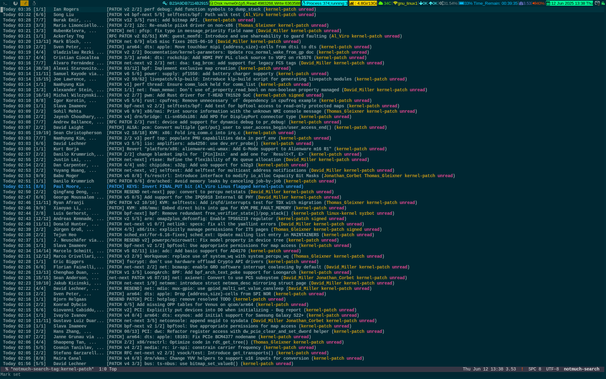The width and height of the screenshot is (606, 379).
Task: Open Jakub Kicinski's netmem mirroring thread
Action: point(199,283)
